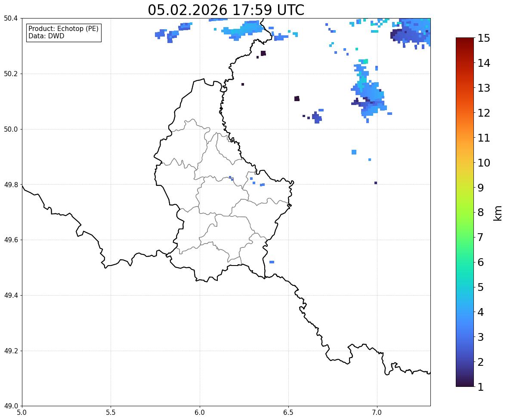This screenshot has height=420, width=507.
Task: Click the 49.6 latitude tick label
Action: coord(10,240)
